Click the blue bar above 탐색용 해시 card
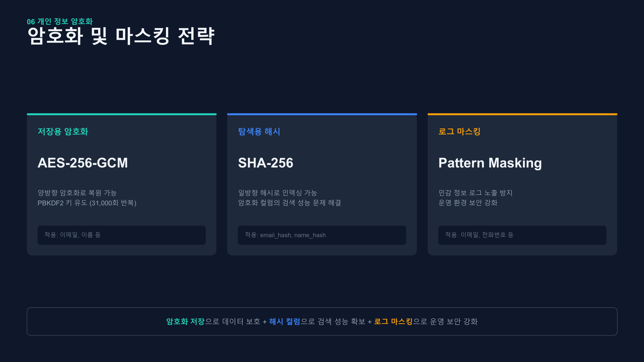 coord(322,114)
